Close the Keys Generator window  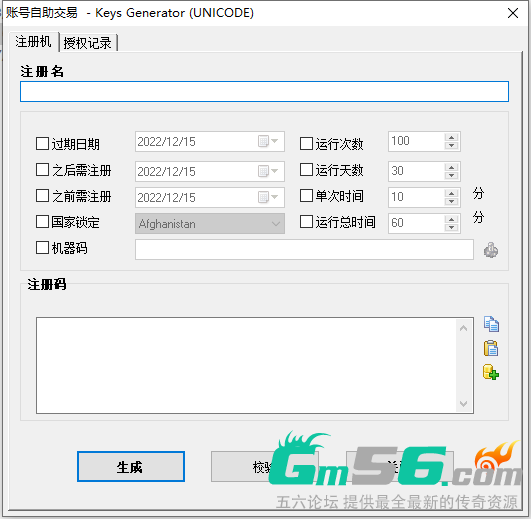(513, 13)
